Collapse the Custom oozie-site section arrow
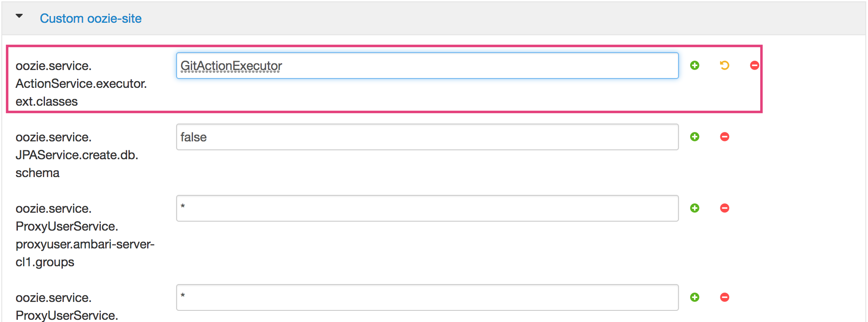The image size is (868, 322). coord(19,17)
